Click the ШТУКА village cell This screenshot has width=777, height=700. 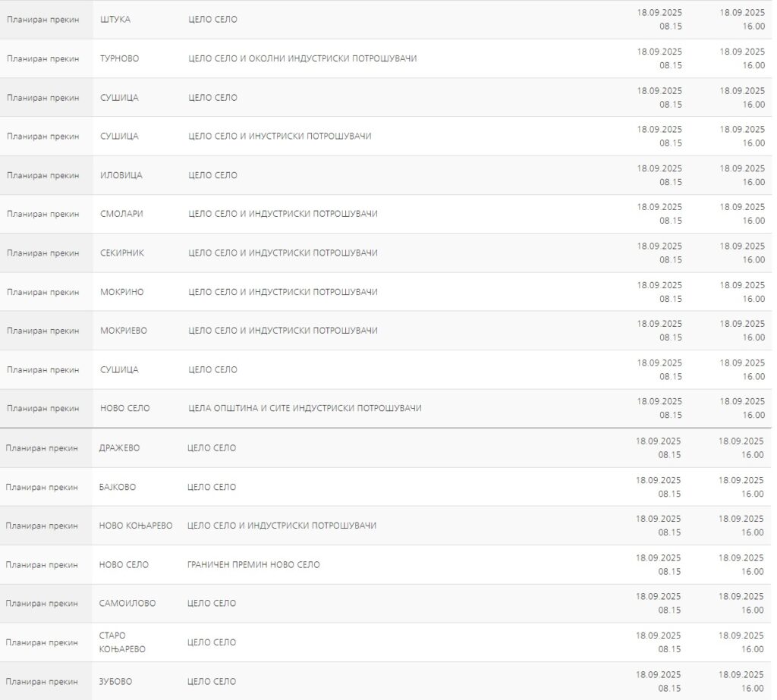115,19
